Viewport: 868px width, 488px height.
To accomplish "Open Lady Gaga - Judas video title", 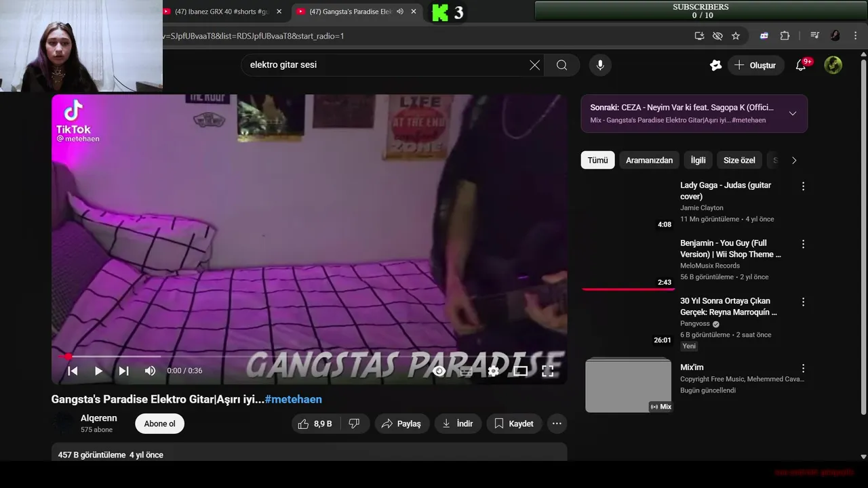I will 726,190.
